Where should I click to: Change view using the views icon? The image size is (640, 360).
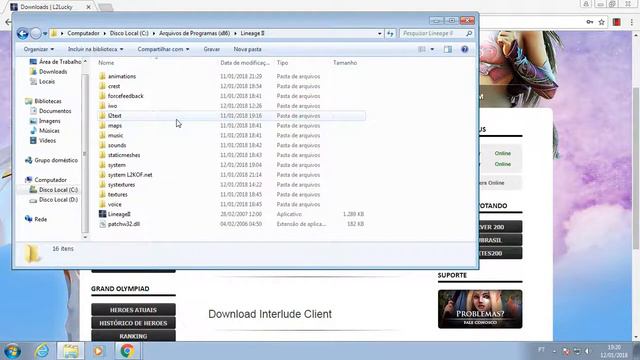click(x=422, y=49)
